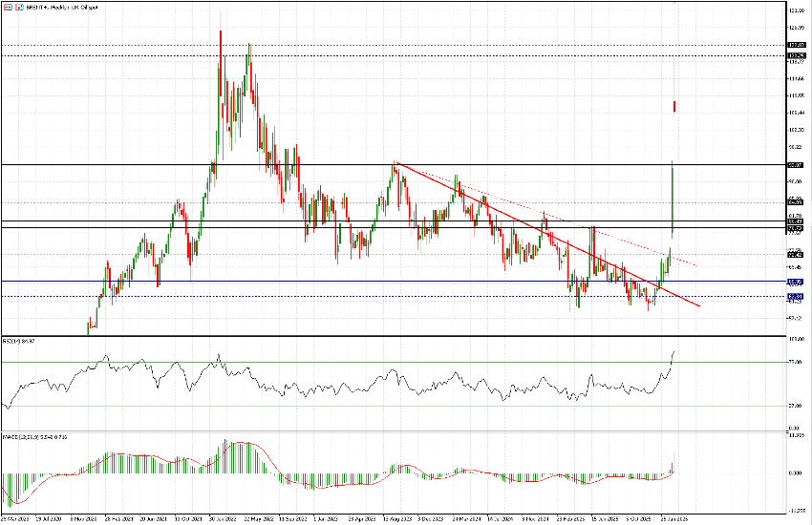Click the upper green RSI level line

click(x=382, y=362)
